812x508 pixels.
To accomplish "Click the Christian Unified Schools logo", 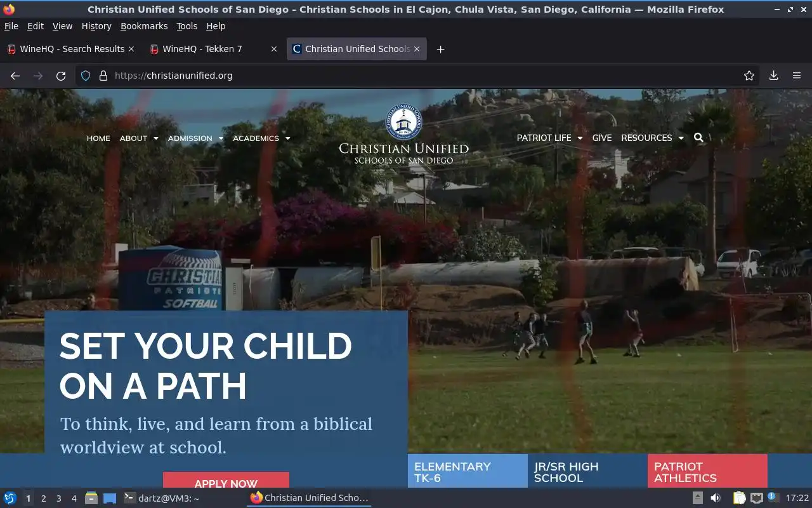I will (x=403, y=134).
